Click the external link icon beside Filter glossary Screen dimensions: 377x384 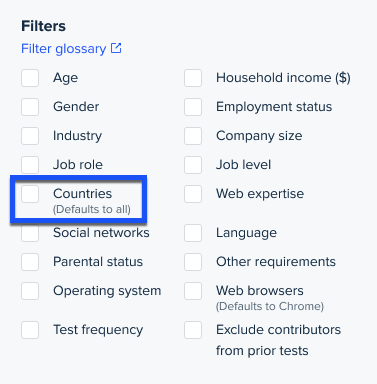pos(116,48)
